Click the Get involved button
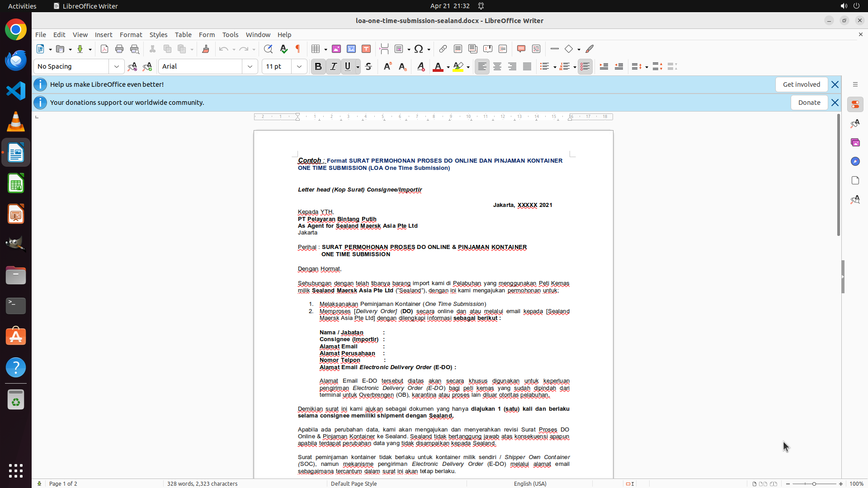The height and width of the screenshot is (488, 868). tap(801, 84)
